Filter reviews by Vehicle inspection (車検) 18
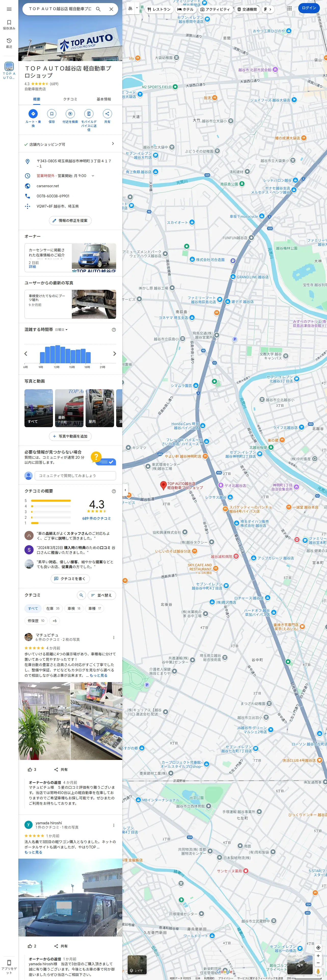 click(74, 609)
